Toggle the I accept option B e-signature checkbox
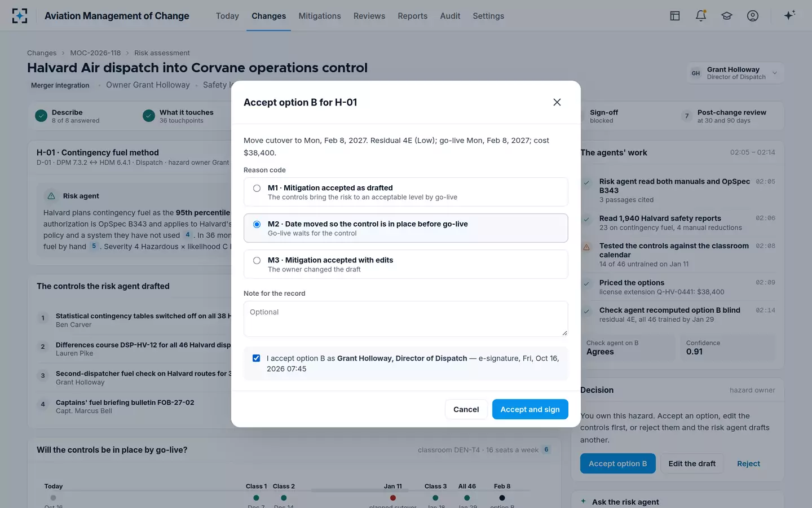The width and height of the screenshot is (812, 508). (x=257, y=358)
